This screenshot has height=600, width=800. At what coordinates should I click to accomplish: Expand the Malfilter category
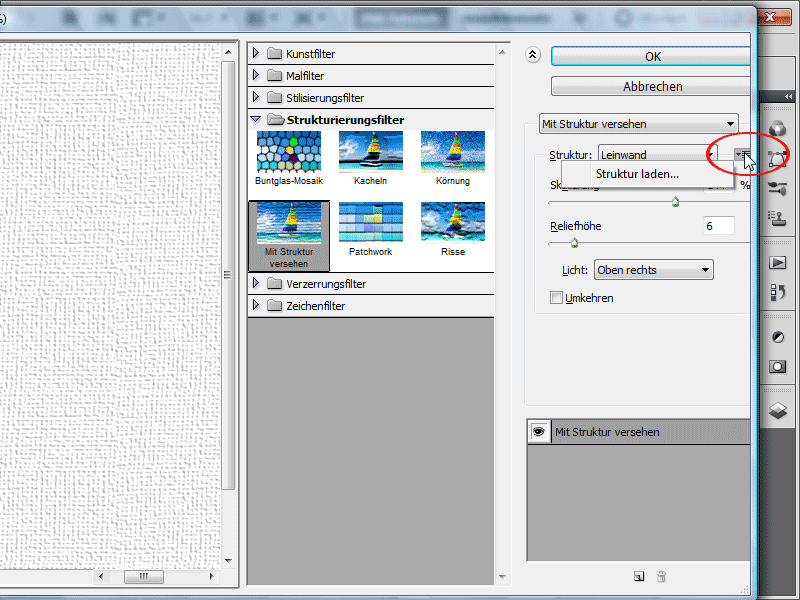pyautogui.click(x=256, y=75)
